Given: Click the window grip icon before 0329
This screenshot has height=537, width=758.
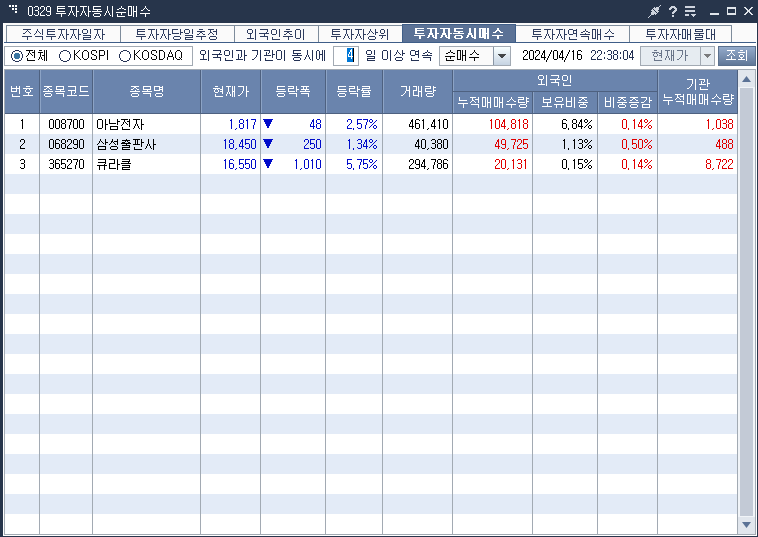Looking at the screenshot, I should (14, 9).
